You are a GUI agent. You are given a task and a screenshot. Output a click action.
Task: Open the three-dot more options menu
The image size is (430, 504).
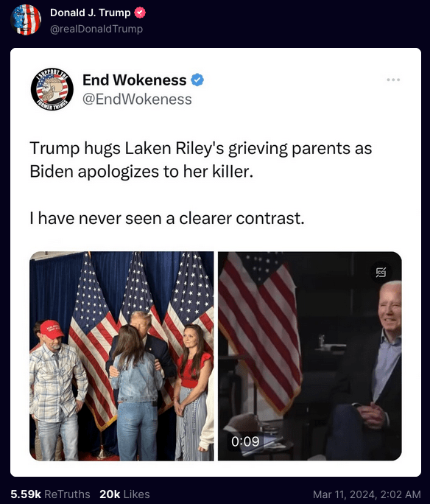[x=393, y=80]
